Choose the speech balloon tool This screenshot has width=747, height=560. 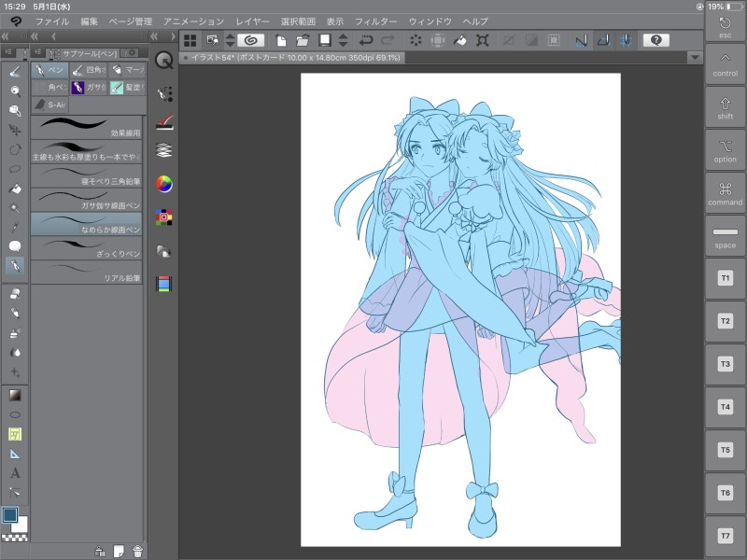15,246
